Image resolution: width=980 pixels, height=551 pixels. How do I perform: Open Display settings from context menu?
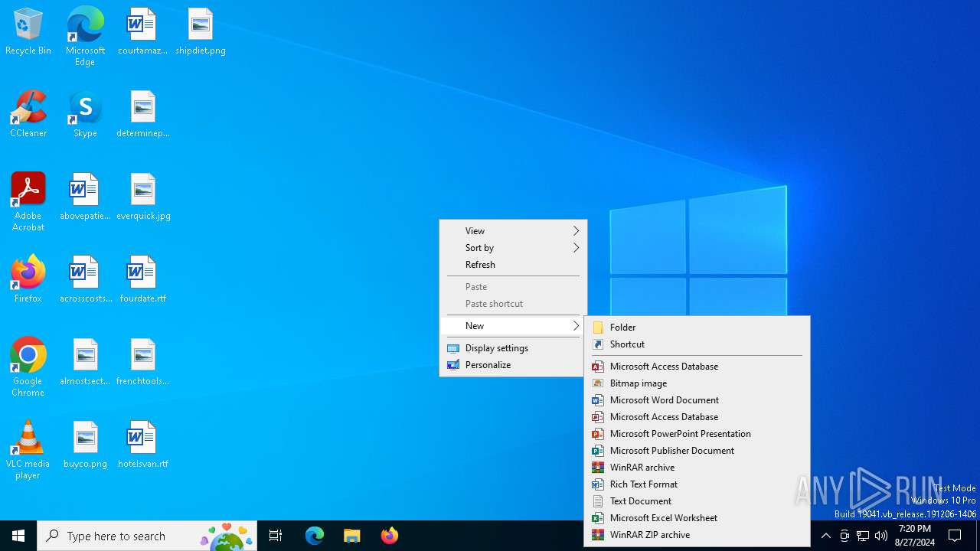[x=514, y=348]
